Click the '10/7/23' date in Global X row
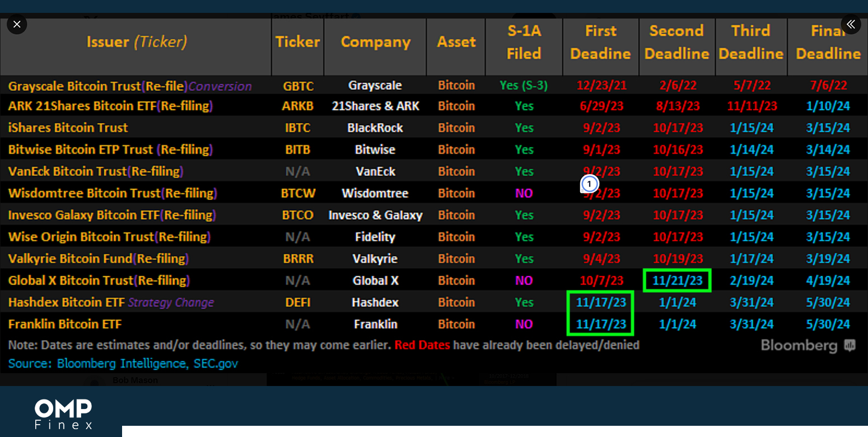The image size is (868, 437). [602, 281]
